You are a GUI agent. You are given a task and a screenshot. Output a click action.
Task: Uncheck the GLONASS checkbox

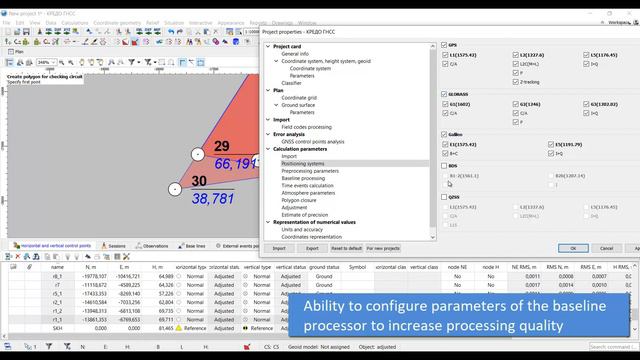[444, 94]
